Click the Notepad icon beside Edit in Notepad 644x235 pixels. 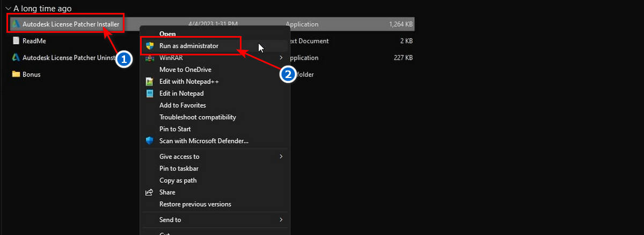click(150, 94)
